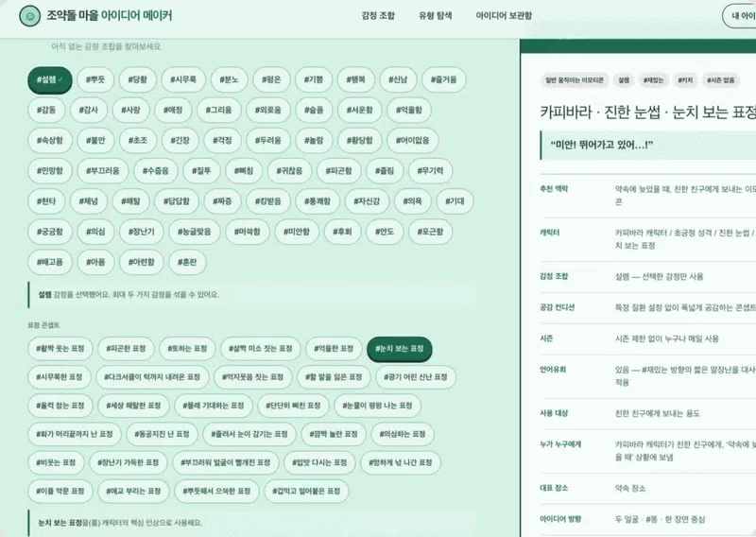Select the #감동 emotion chip
This screenshot has height=537, width=756.
[46, 110]
